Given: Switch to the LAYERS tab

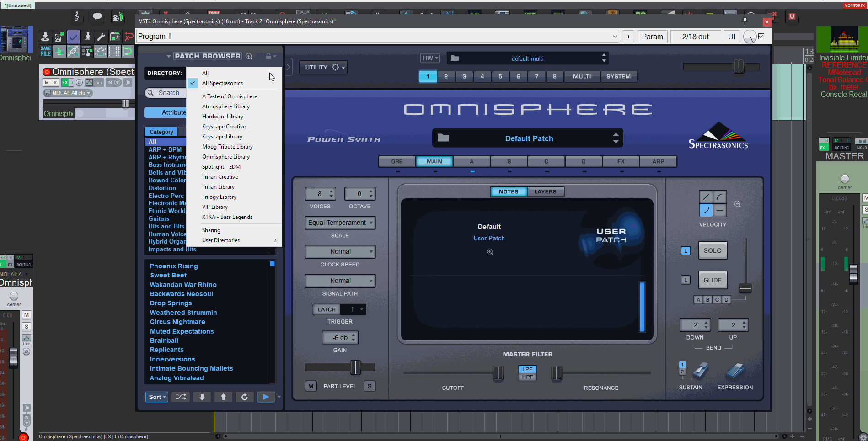Looking at the screenshot, I should click(x=545, y=191).
